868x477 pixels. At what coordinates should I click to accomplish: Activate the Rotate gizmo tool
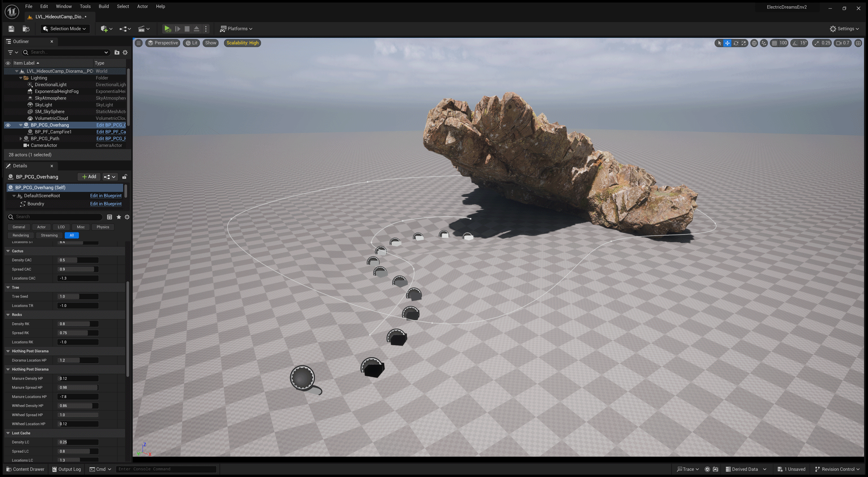[x=736, y=43]
